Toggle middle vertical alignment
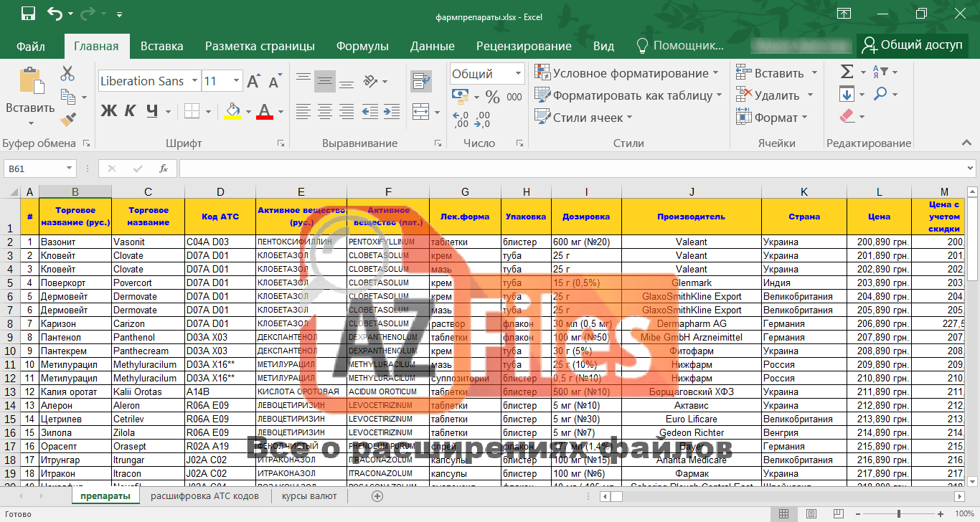Screen dimensions: 980x522 tap(326, 81)
